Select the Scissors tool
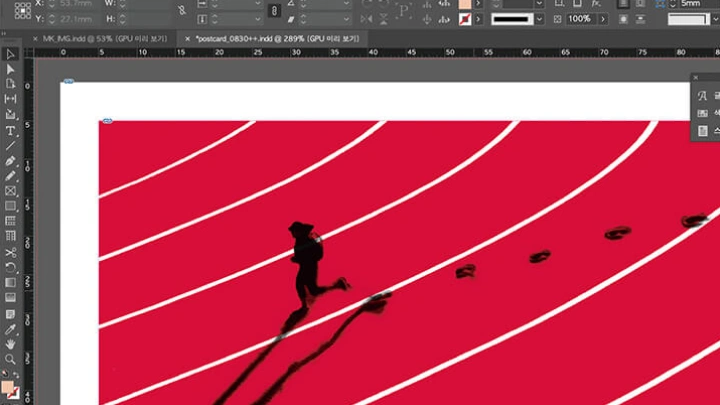The width and height of the screenshot is (720, 405). click(11, 252)
